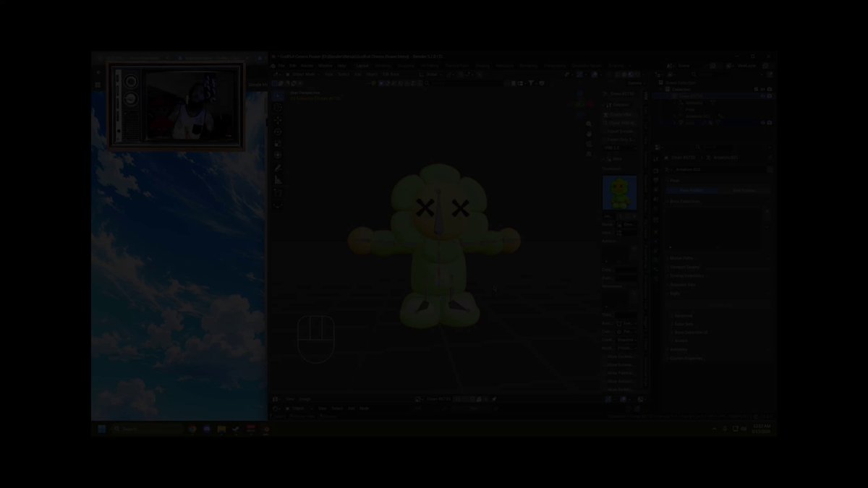This screenshot has height=488, width=868.
Task: Toggle perspective/orthographic view icon
Action: [589, 154]
